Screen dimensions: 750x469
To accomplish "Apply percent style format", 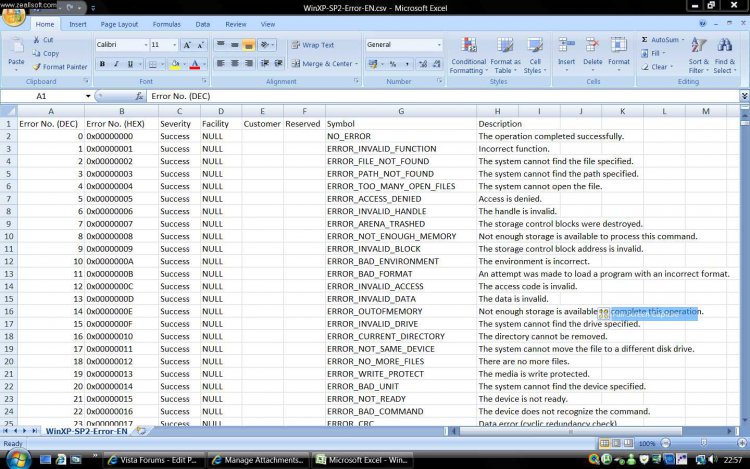I will pyautogui.click(x=393, y=64).
